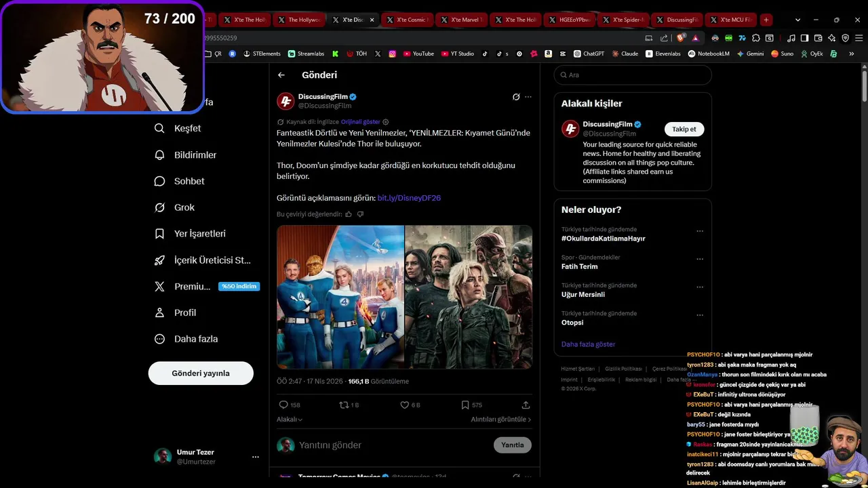Open Yer İşaretleri bookmarks page
Viewport: 868px width, 488px height.
click(x=191, y=233)
